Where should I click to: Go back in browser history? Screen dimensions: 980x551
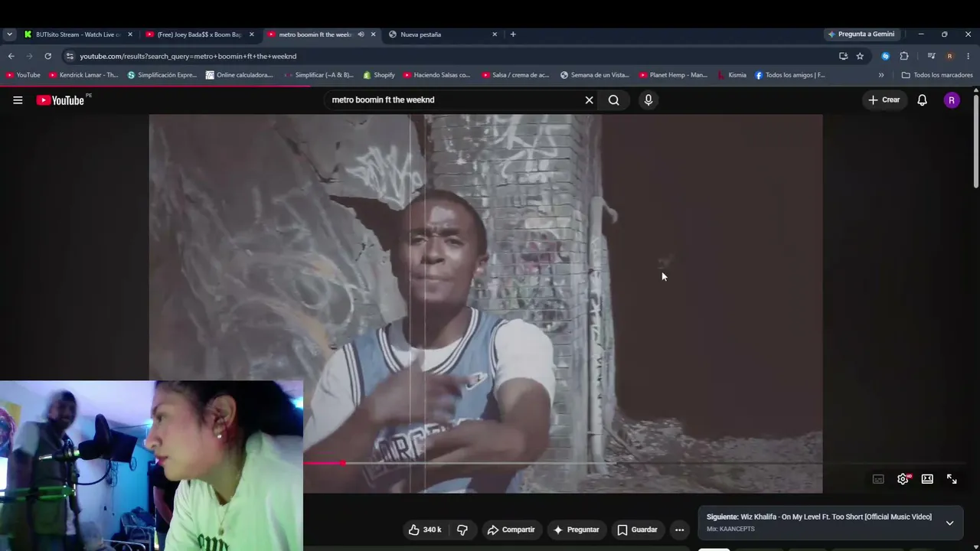(x=11, y=56)
